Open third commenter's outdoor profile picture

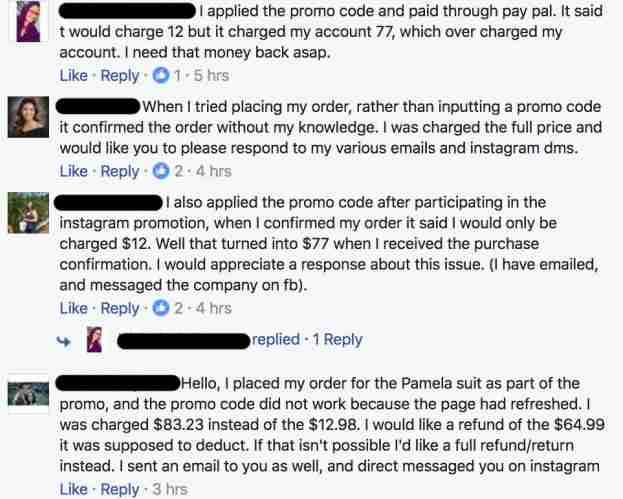[28, 213]
